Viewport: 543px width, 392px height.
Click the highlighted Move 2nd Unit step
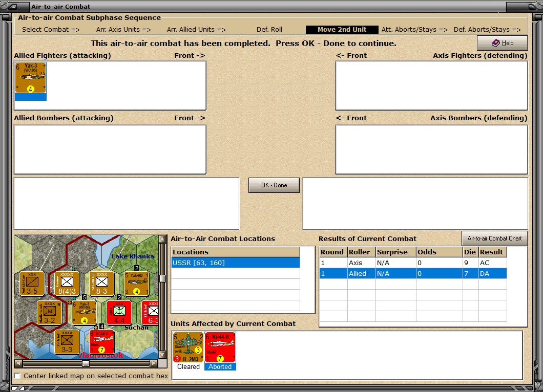(x=342, y=29)
